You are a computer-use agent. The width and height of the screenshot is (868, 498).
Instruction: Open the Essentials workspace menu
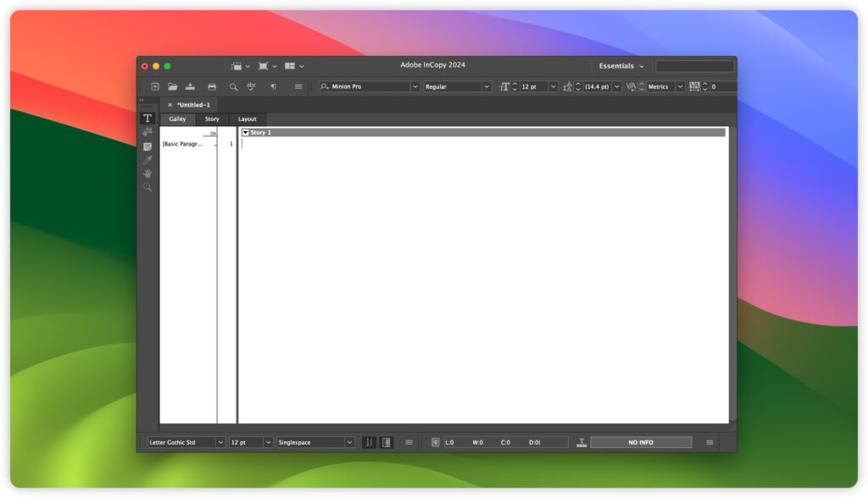pos(620,65)
